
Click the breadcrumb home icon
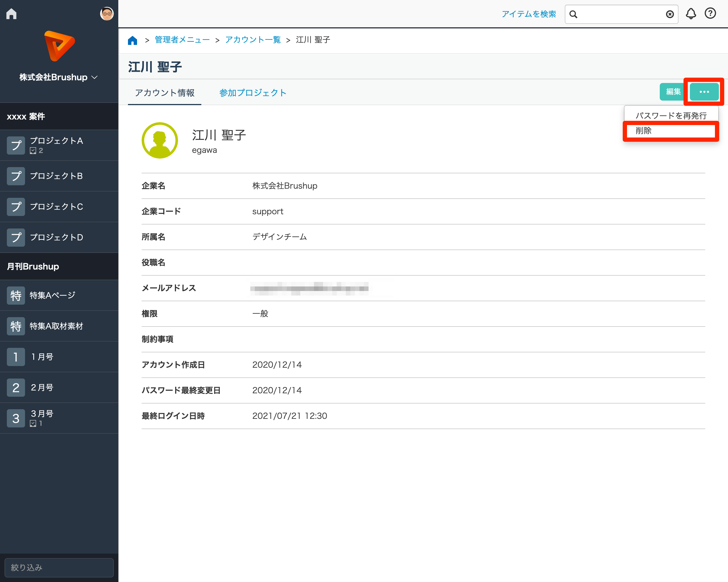tap(133, 40)
